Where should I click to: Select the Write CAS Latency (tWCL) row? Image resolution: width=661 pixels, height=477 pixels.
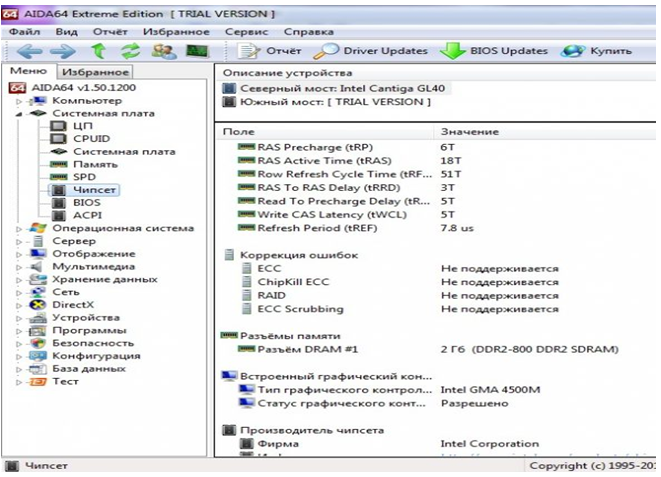435,215
